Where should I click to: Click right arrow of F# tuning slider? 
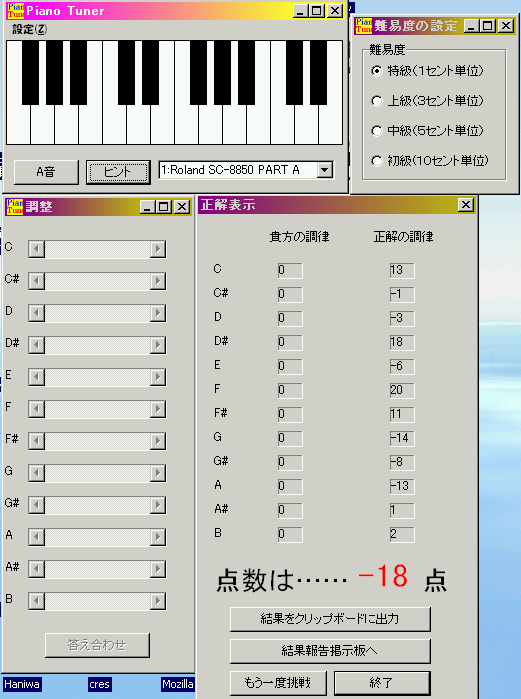(158, 441)
